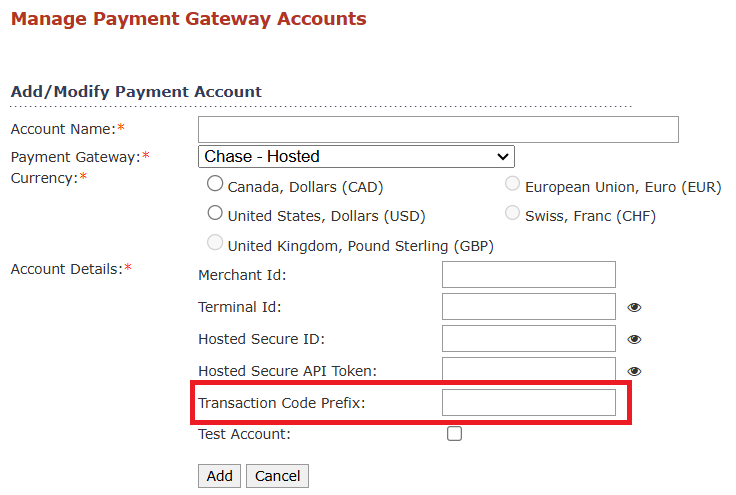The image size is (736, 495).
Task: Focus the Hosted Secure ID field
Action: click(x=529, y=338)
